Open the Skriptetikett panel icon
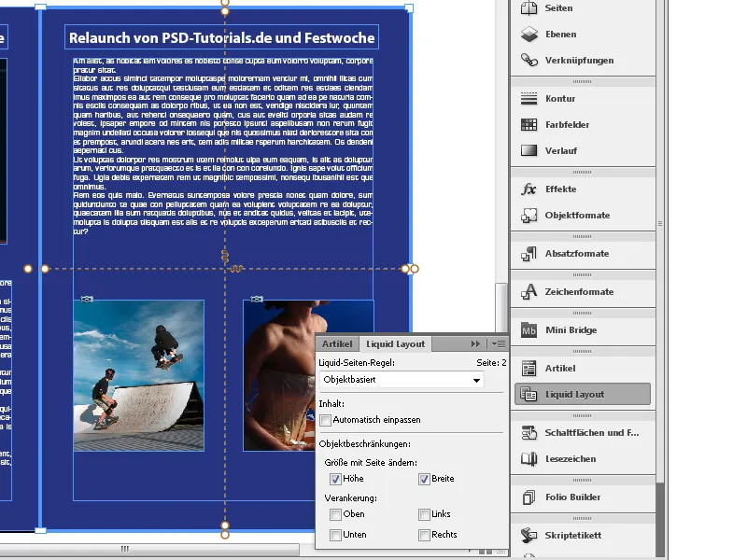 tap(529, 535)
